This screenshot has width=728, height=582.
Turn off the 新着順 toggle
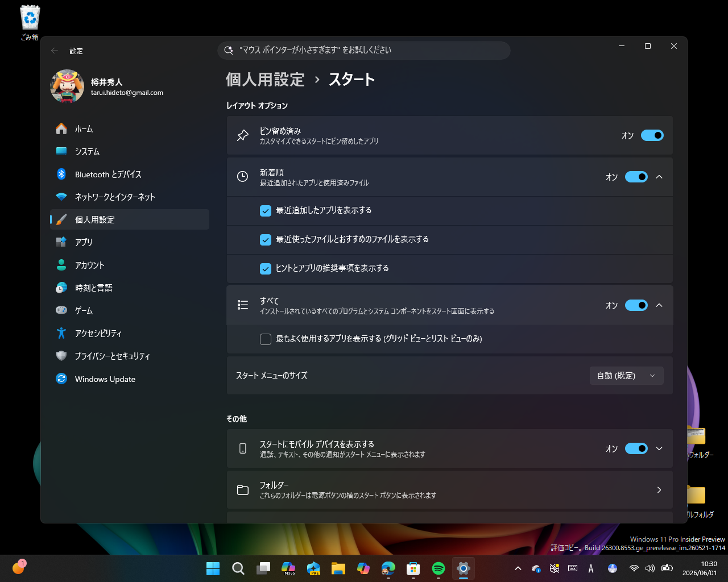coord(636,177)
